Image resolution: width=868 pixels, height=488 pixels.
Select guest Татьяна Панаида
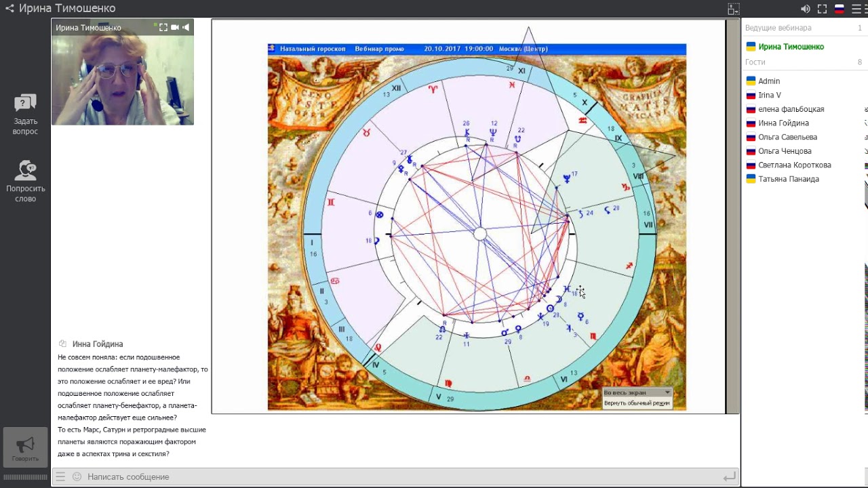(789, 179)
